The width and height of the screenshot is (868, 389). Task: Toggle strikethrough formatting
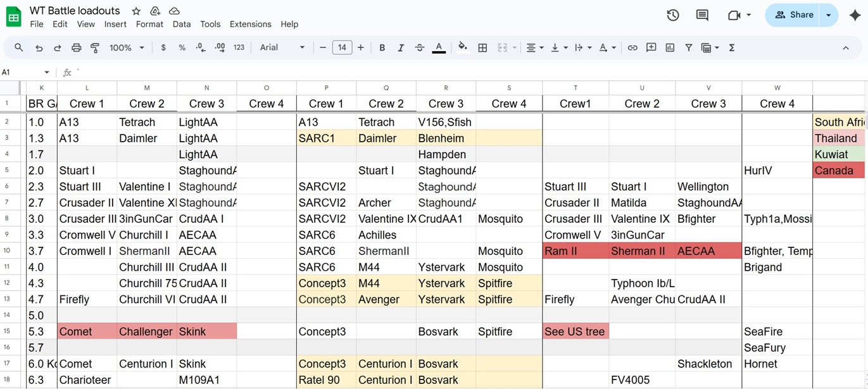[420, 47]
